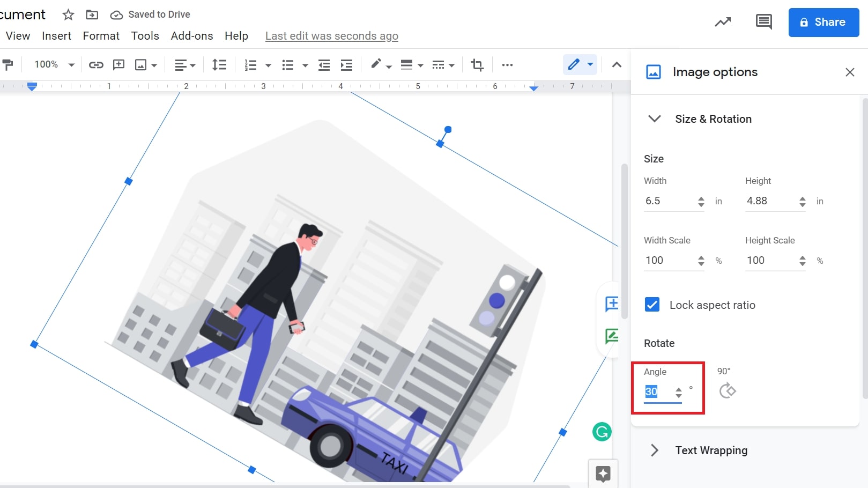Screen dimensions: 868x488
Task: Expand the Text Wrapping section
Action: point(654,450)
